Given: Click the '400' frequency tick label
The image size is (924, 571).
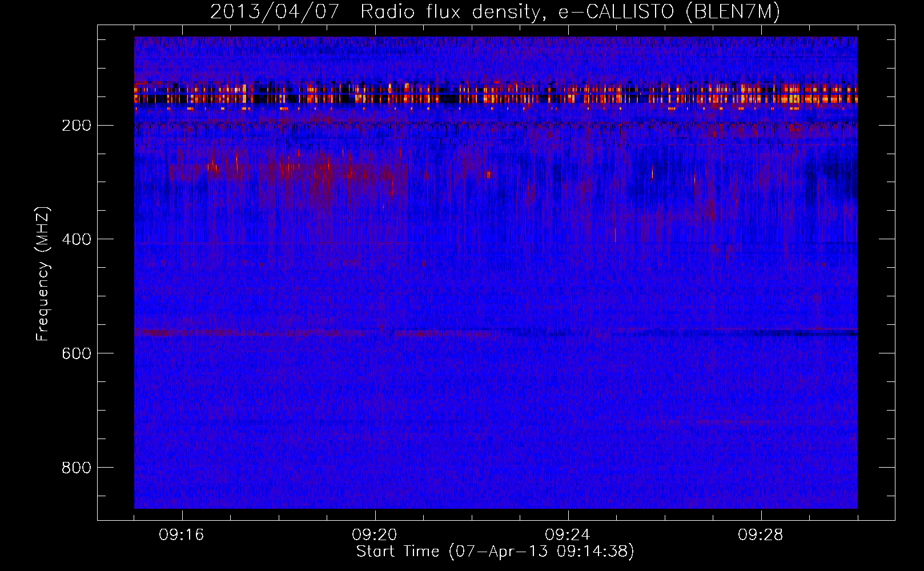Looking at the screenshot, I should tap(77, 239).
